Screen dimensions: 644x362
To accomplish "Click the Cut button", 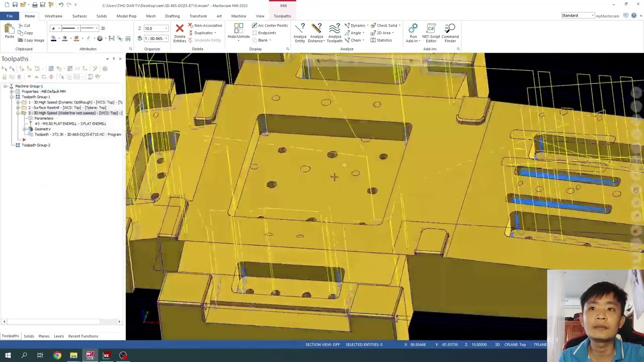I will pyautogui.click(x=24, y=25).
